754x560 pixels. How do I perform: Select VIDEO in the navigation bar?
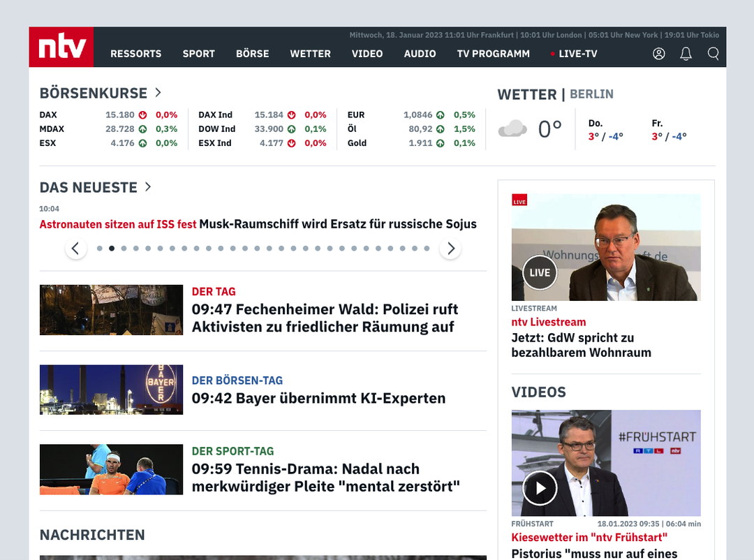367,54
